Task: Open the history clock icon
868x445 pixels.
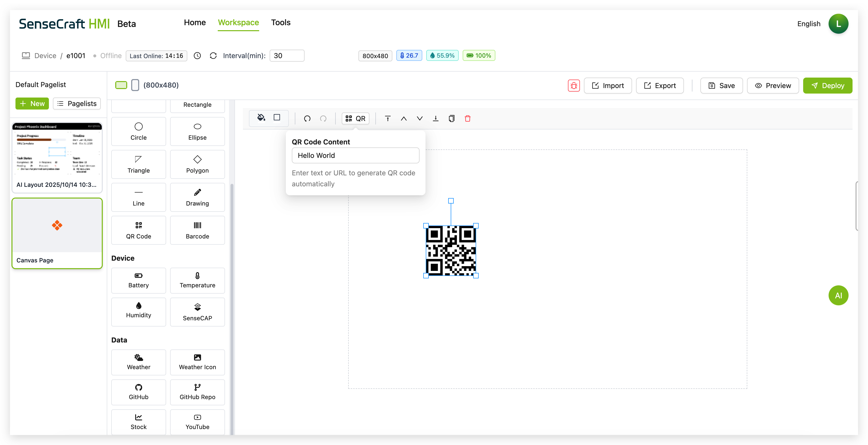Action: tap(197, 56)
